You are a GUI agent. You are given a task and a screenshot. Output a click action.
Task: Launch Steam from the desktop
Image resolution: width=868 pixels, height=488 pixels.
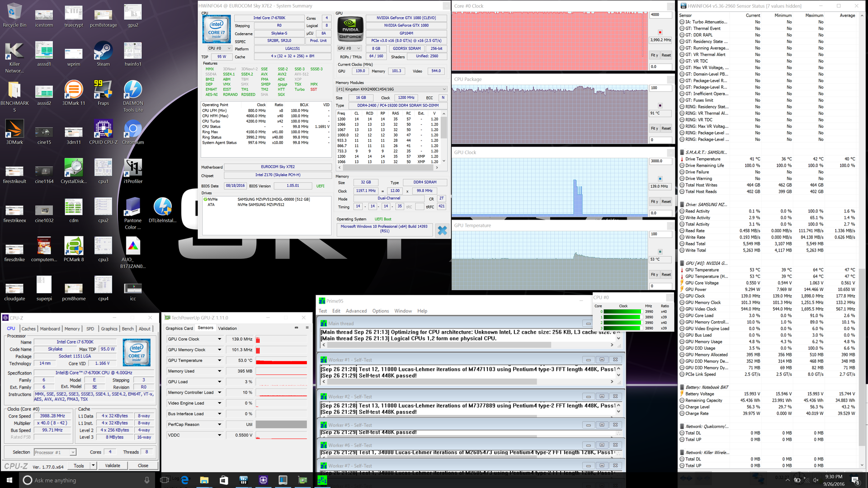pos(103,54)
